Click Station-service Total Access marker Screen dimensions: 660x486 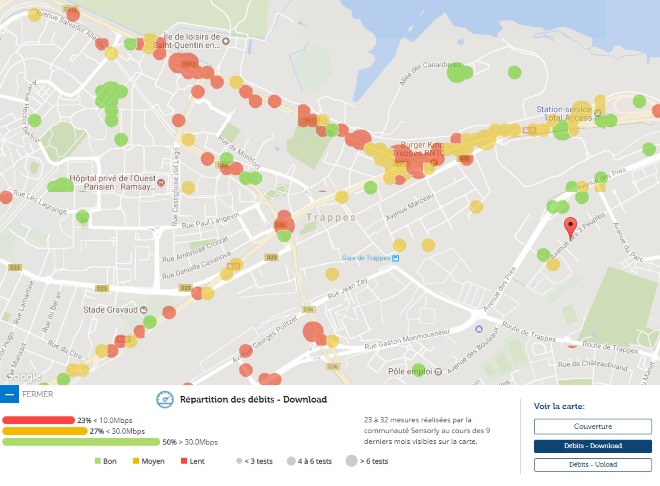coord(598,113)
